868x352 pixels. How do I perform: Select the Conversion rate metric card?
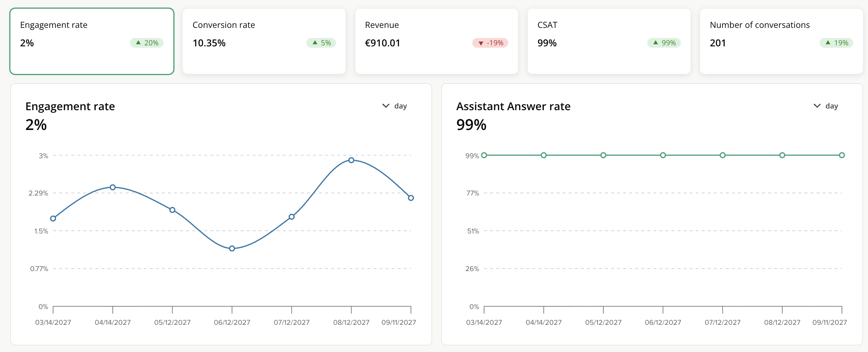coord(264,41)
